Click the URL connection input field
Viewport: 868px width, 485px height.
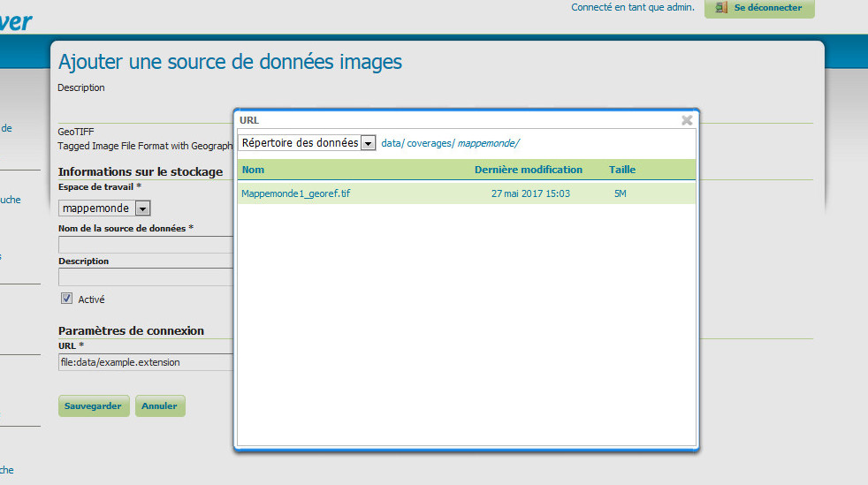point(145,362)
